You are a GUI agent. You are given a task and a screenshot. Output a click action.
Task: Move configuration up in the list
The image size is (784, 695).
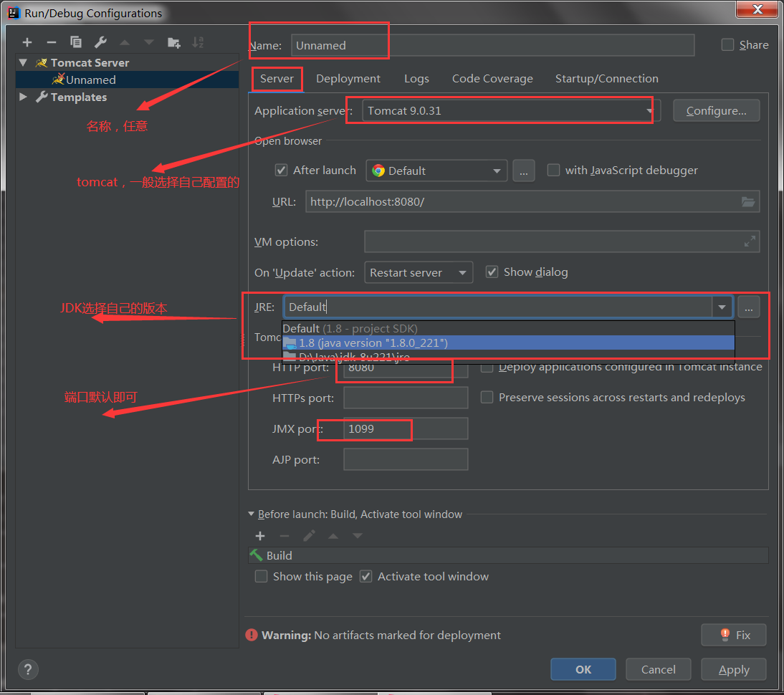pyautogui.click(x=125, y=42)
